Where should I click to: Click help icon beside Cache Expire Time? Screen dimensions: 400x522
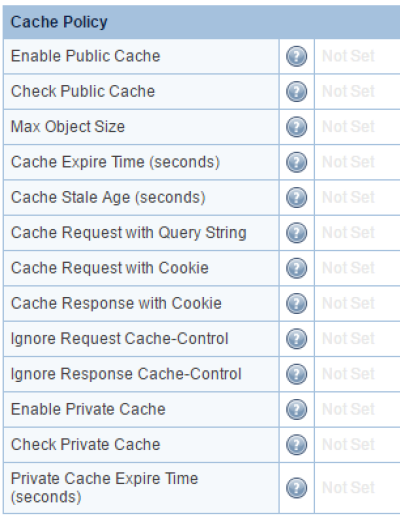click(x=296, y=162)
